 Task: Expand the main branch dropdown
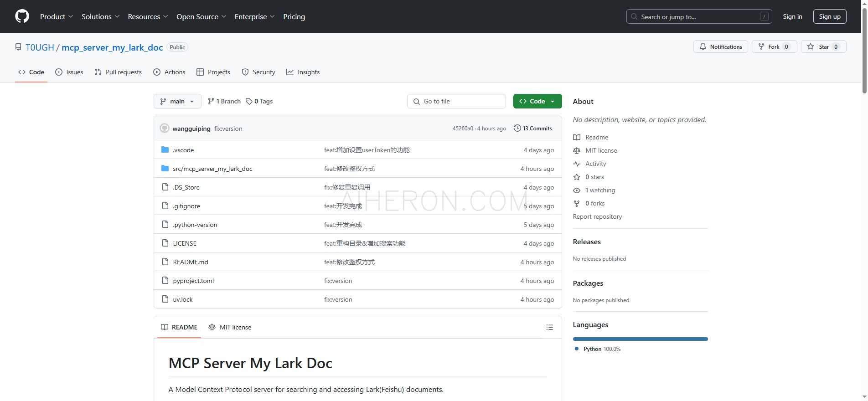click(177, 101)
